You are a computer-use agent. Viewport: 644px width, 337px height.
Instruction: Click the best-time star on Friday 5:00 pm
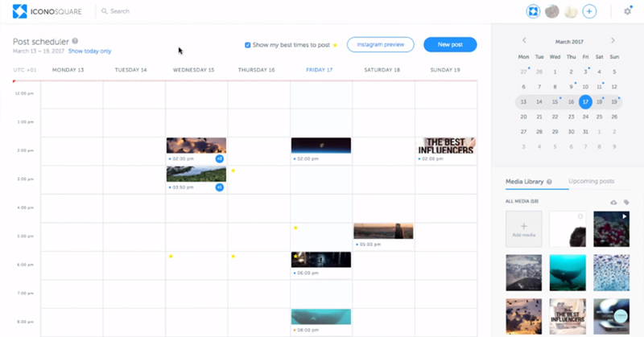[295, 228]
